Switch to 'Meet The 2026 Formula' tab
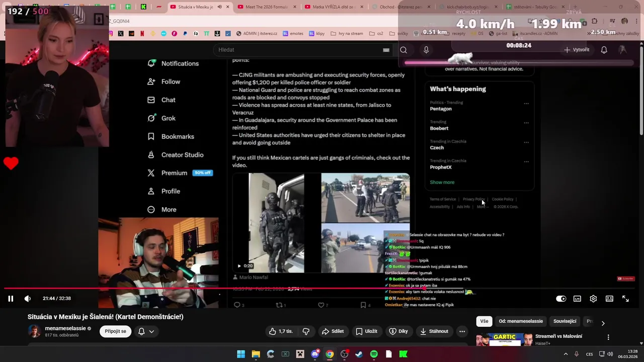Image resolution: width=644 pixels, height=362 pixels. (267, 7)
